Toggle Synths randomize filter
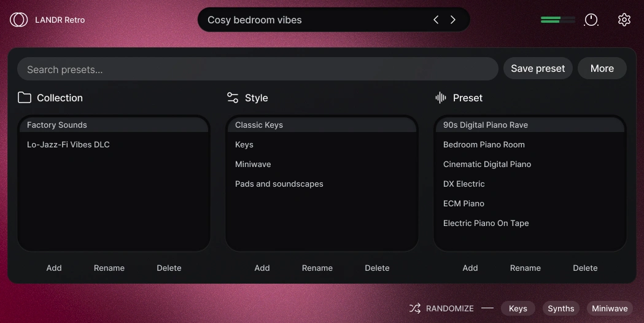Viewport: 644px width, 323px height. click(x=561, y=308)
